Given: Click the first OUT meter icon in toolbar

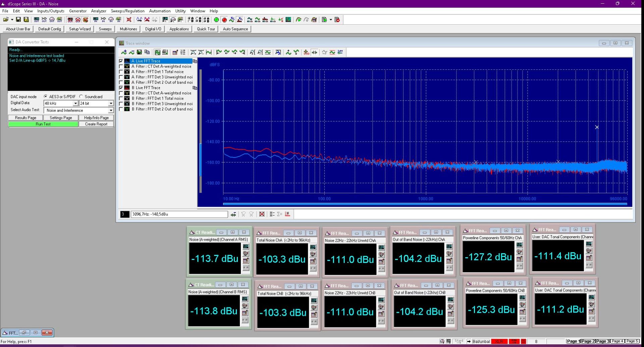Looking at the screenshot, I should click(x=37, y=20).
